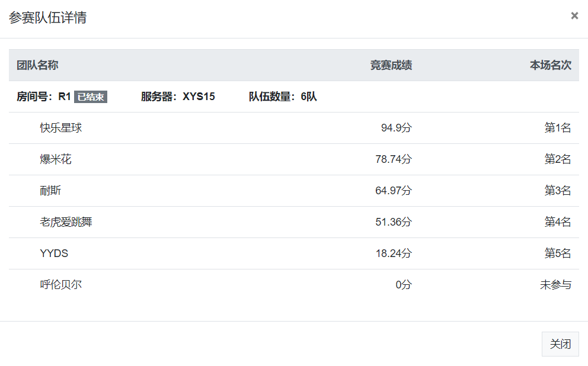
Task: Click the 未参与 status cell
Action: [556, 285]
